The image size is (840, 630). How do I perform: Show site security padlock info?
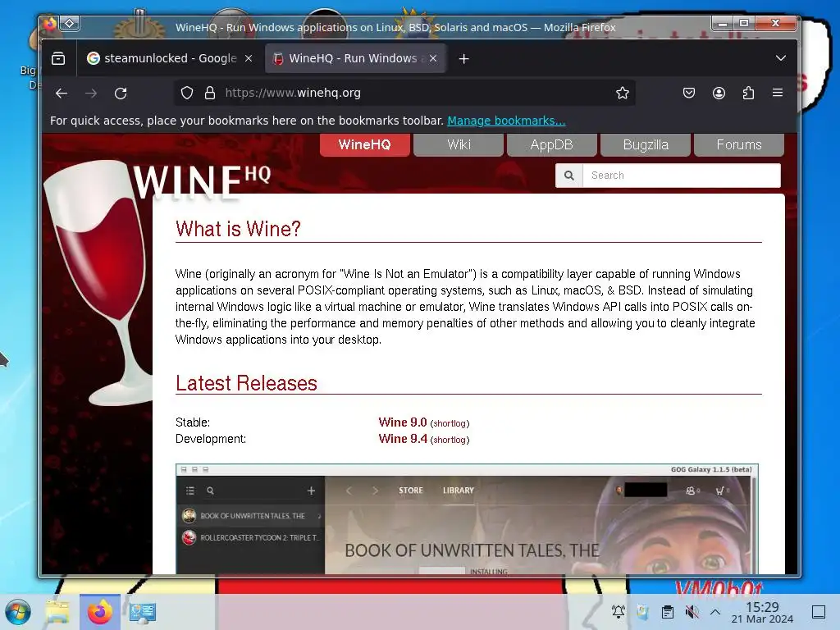[210, 93]
